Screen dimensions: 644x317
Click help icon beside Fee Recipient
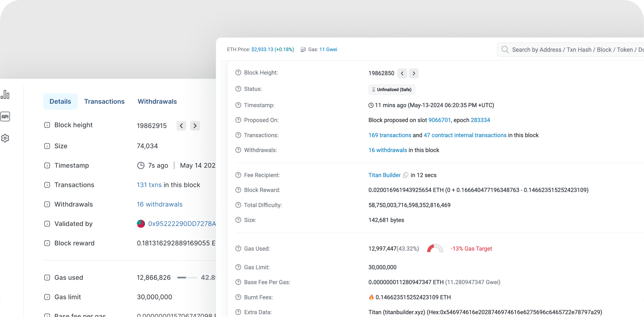click(238, 175)
